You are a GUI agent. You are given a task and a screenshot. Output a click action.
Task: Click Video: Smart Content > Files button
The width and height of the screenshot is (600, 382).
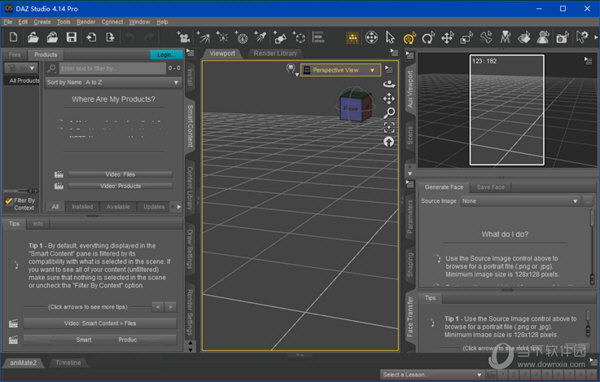pos(100,323)
